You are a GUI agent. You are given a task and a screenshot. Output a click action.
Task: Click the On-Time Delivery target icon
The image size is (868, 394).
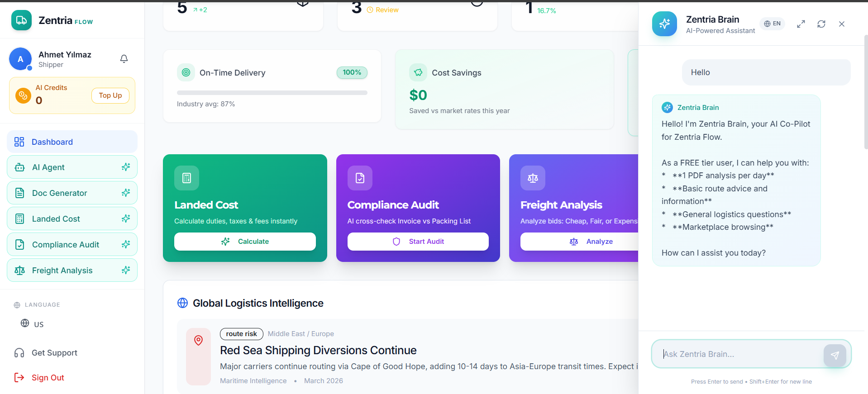(186, 72)
